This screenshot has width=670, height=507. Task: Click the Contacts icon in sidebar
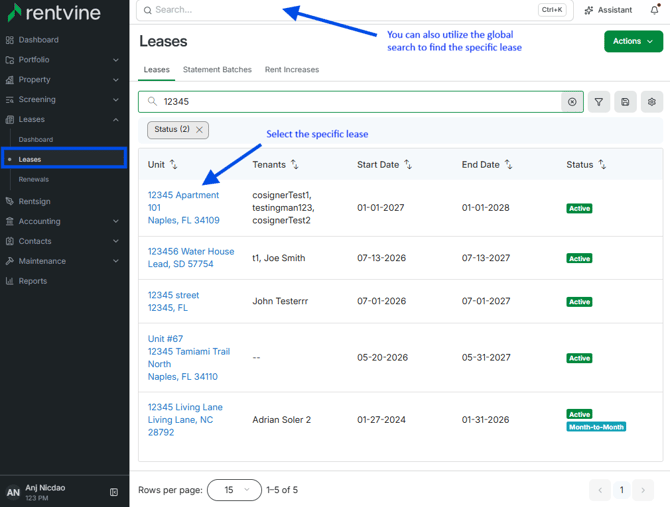[x=10, y=241]
